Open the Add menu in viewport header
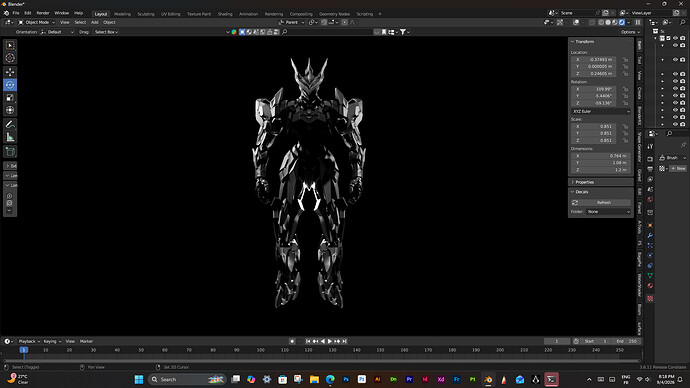 coord(95,22)
